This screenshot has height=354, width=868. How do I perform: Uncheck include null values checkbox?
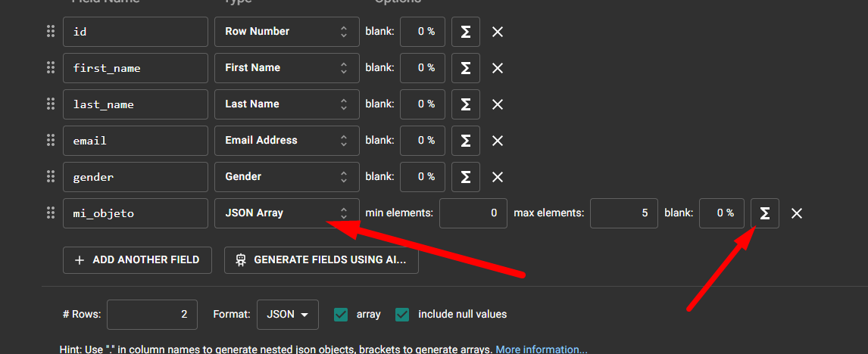click(402, 314)
